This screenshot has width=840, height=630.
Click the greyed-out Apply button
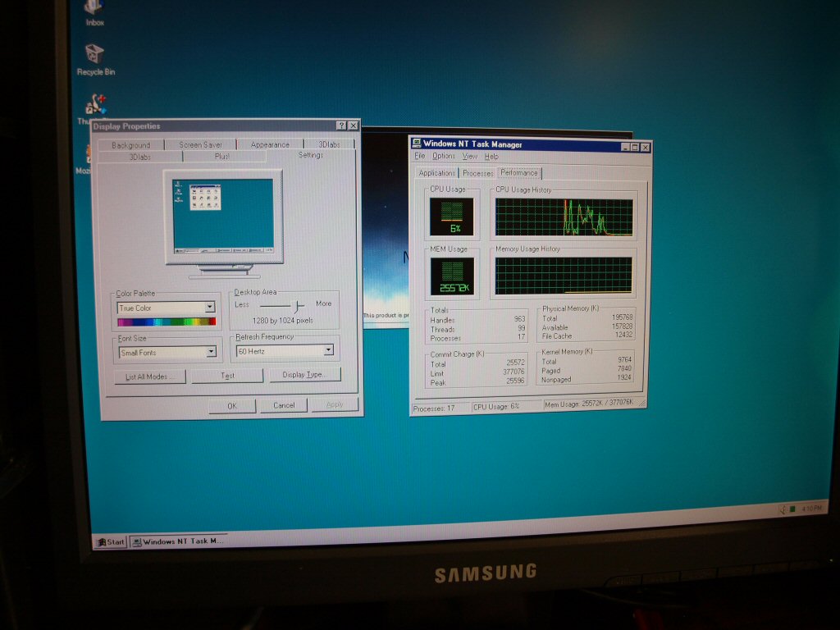[335, 404]
